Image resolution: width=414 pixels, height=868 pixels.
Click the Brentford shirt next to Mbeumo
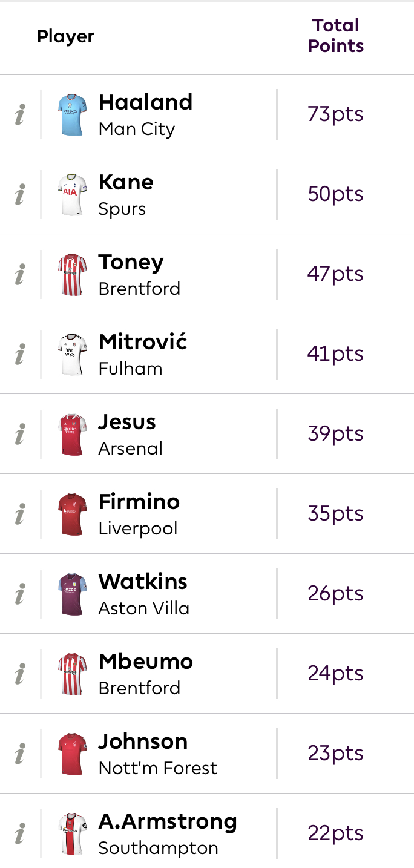coord(72,673)
